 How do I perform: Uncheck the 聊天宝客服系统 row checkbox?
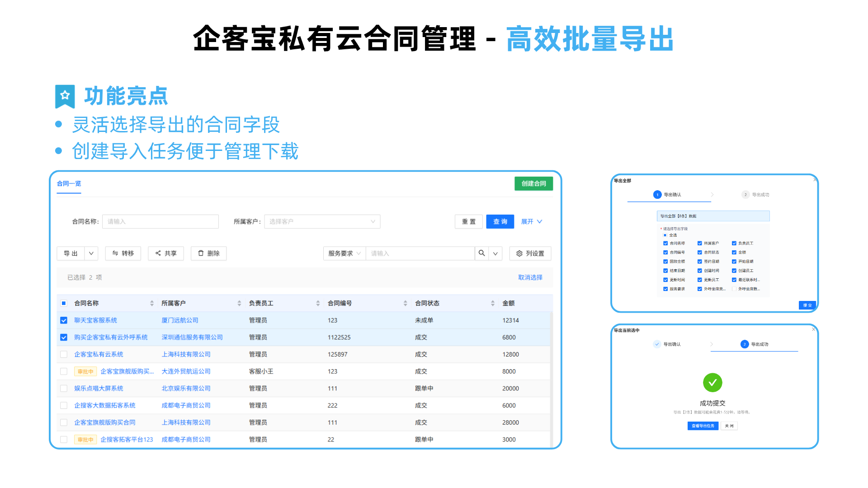click(x=64, y=320)
